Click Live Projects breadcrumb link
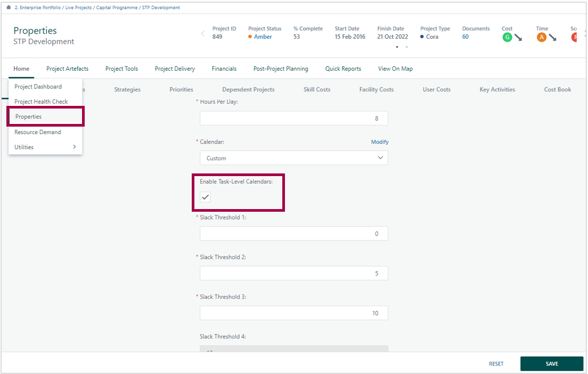588x374 pixels. (x=78, y=7)
